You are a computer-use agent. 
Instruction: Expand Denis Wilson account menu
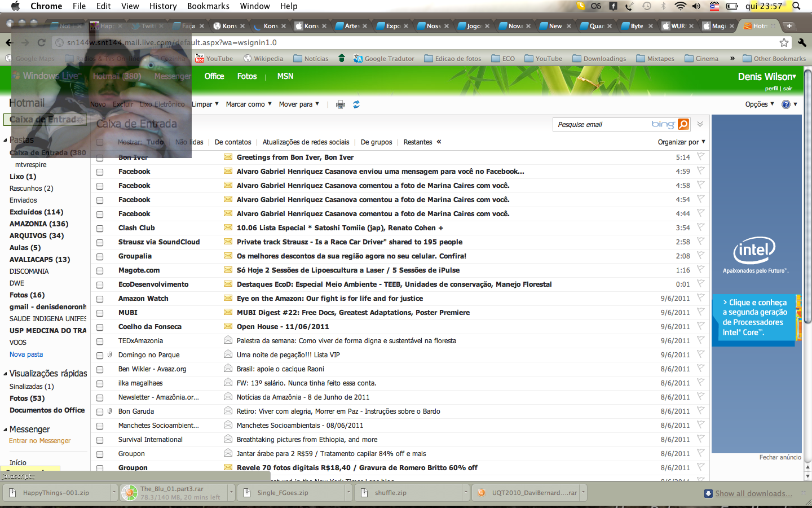pos(767,77)
